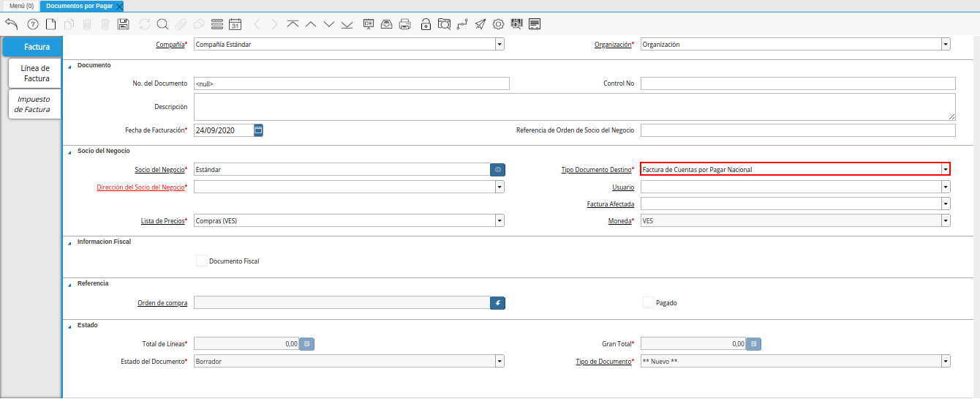980x399 pixels.
Task: Save the record with floppy disk icon
Action: pyautogui.click(x=123, y=24)
